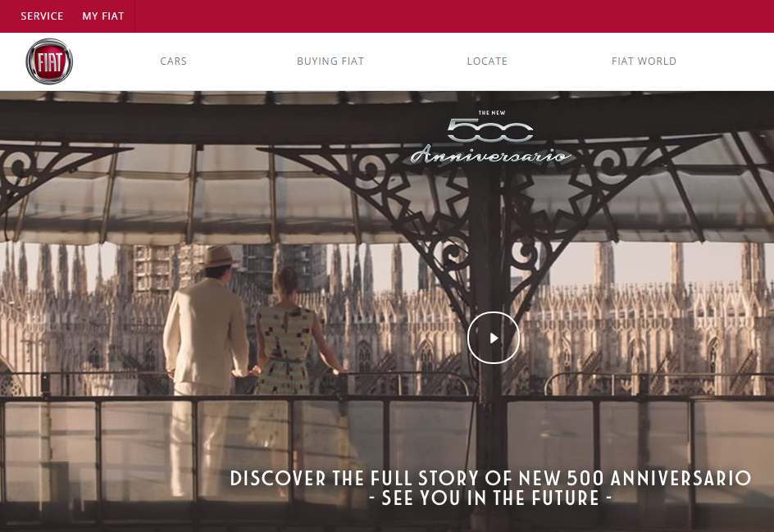
Task: Click the round red FIAT logo
Action: point(49,61)
